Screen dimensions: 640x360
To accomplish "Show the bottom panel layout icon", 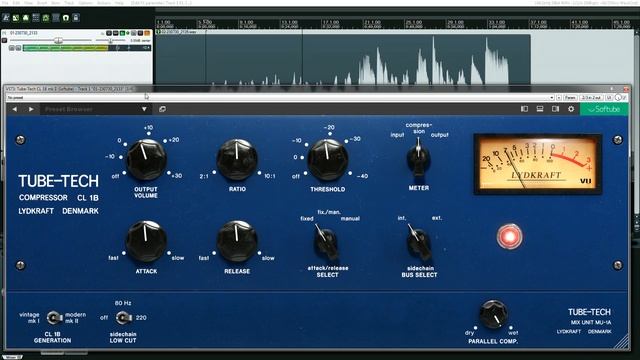I will tap(540, 109).
